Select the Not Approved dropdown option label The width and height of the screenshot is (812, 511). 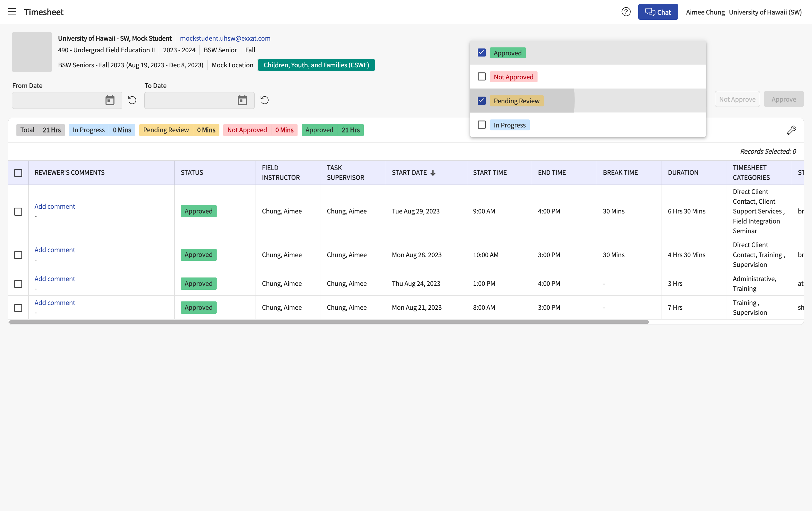click(x=514, y=77)
